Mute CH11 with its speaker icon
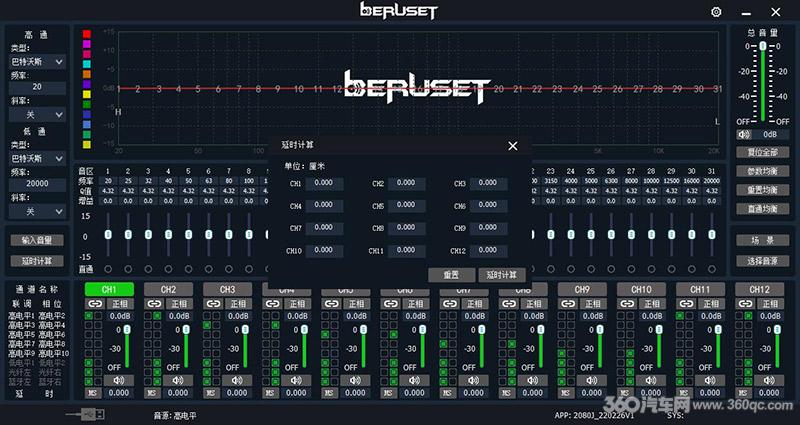Screen dimensions: 800x425 [x=710, y=380]
